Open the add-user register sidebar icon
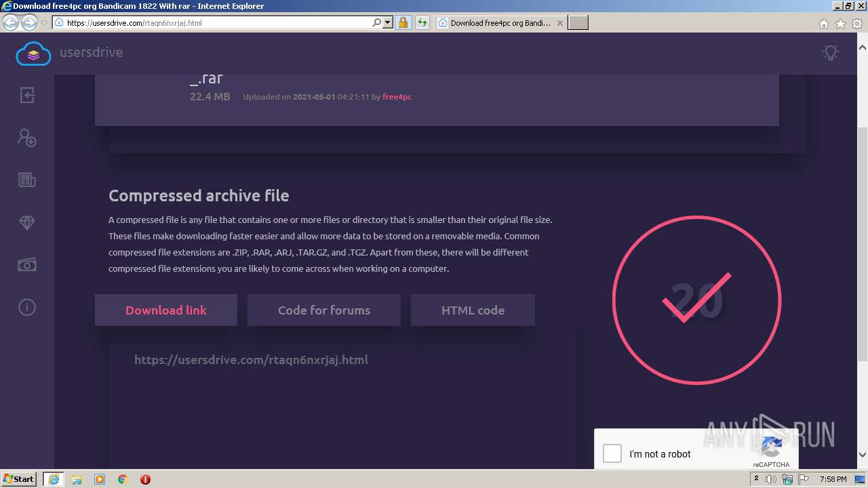Image resolution: width=868 pixels, height=488 pixels. click(27, 138)
